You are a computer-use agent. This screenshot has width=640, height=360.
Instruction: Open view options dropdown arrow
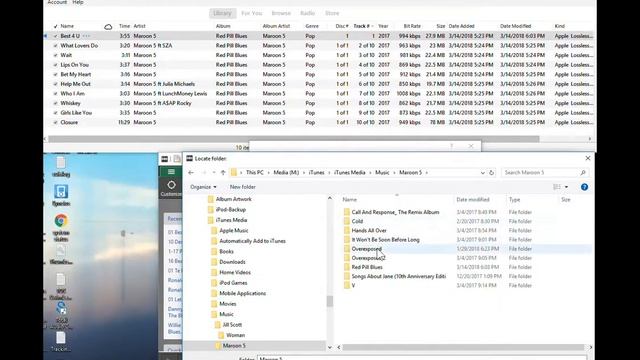click(x=566, y=187)
